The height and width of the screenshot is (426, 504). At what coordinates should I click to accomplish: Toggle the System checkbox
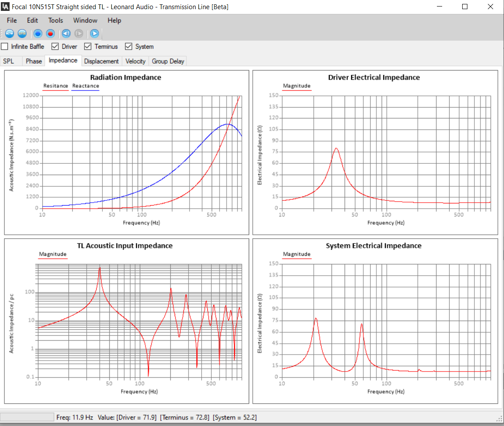[129, 47]
